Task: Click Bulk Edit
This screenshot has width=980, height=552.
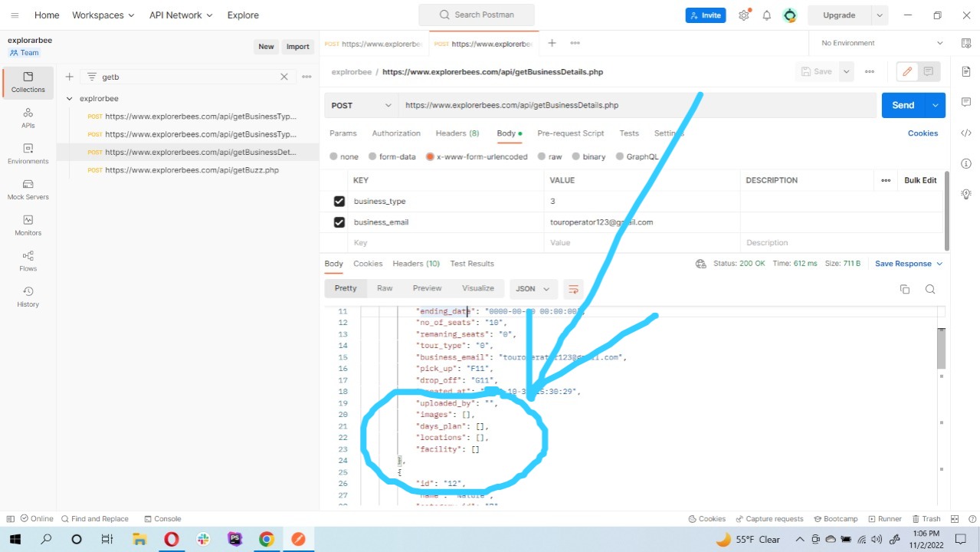Action: 920,180
